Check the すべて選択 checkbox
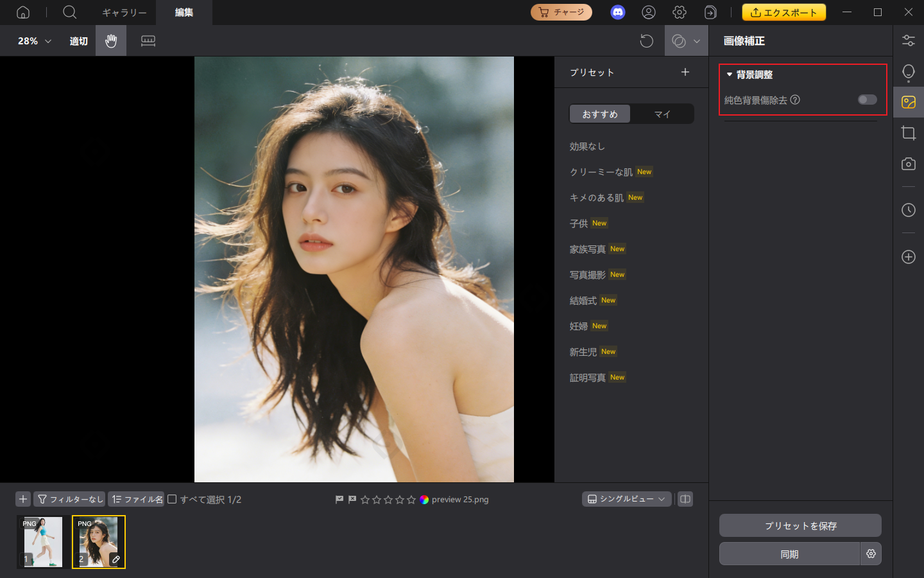Viewport: 924px width, 578px height. point(172,499)
